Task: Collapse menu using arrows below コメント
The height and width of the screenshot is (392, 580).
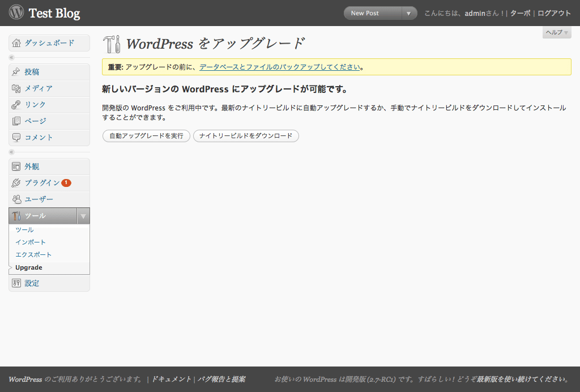Action: 11,152
